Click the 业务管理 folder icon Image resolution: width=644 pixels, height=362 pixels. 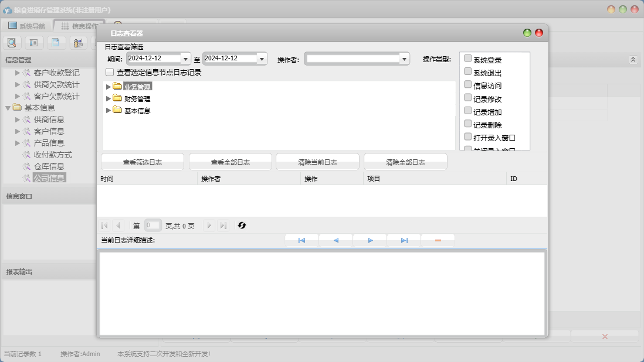coord(117,87)
